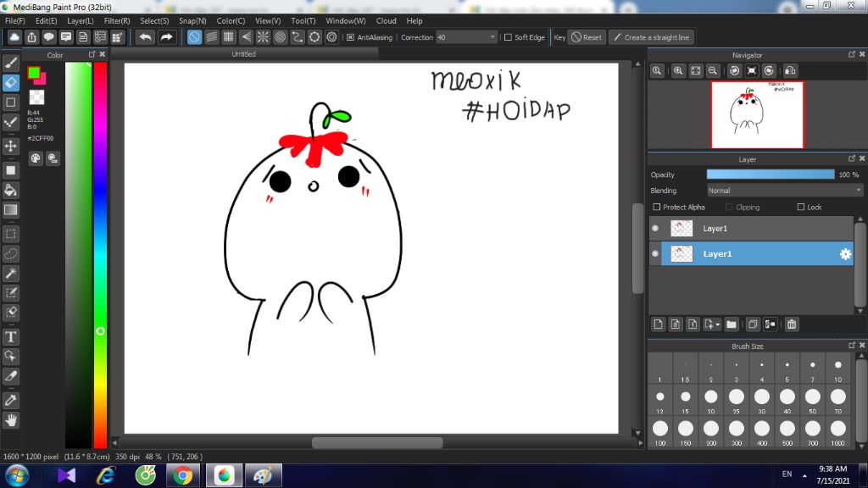The width and height of the screenshot is (868, 488).
Task: Select the Bucket fill tool
Action: coord(10,191)
